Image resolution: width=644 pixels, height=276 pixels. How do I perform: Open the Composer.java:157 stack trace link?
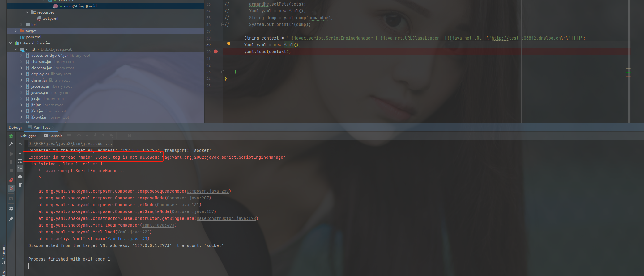tap(193, 212)
